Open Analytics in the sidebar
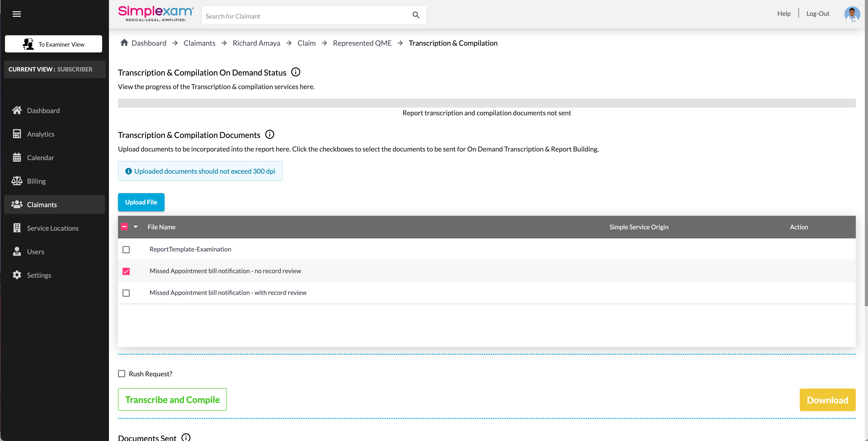The height and width of the screenshot is (441, 868). point(40,134)
